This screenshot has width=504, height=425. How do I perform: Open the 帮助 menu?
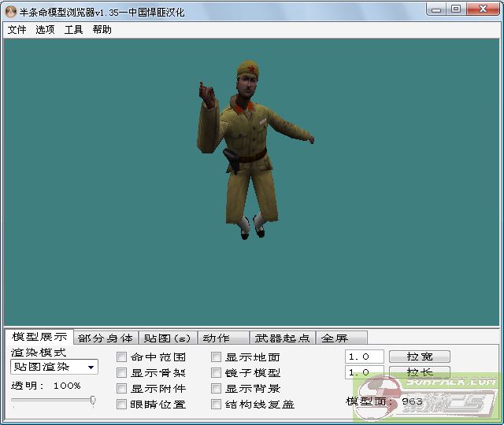(x=102, y=29)
